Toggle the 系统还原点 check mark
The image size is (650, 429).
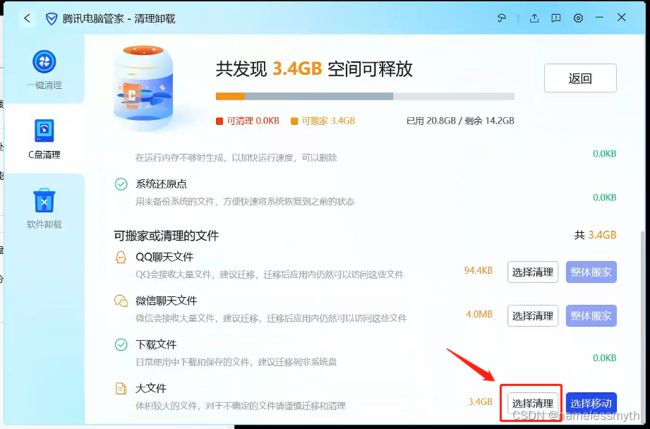[121, 184]
